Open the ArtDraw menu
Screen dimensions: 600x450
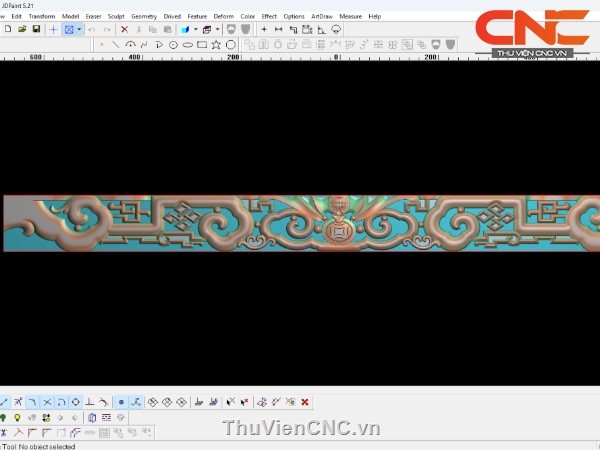pos(322,16)
